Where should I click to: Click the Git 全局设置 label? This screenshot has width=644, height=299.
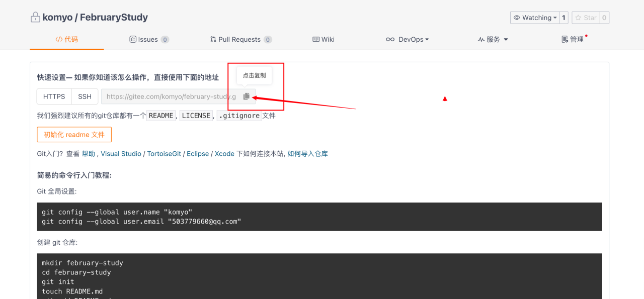coord(57,191)
